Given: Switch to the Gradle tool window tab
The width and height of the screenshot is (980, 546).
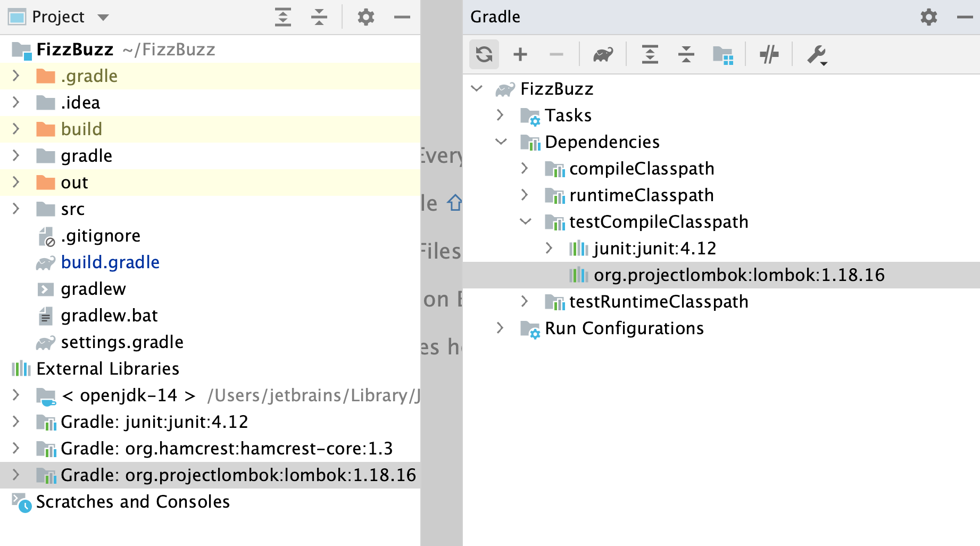Looking at the screenshot, I should click(x=494, y=16).
